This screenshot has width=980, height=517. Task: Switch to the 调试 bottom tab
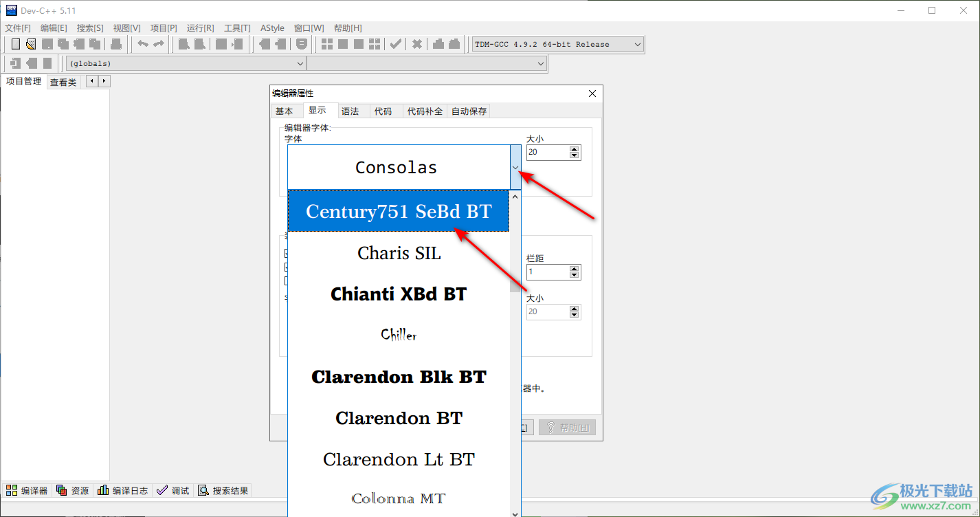(173, 490)
